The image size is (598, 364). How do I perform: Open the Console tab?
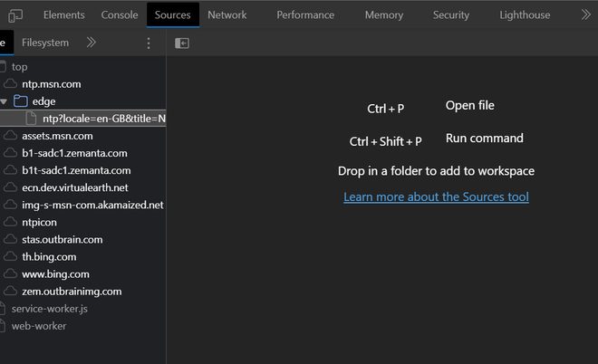120,15
